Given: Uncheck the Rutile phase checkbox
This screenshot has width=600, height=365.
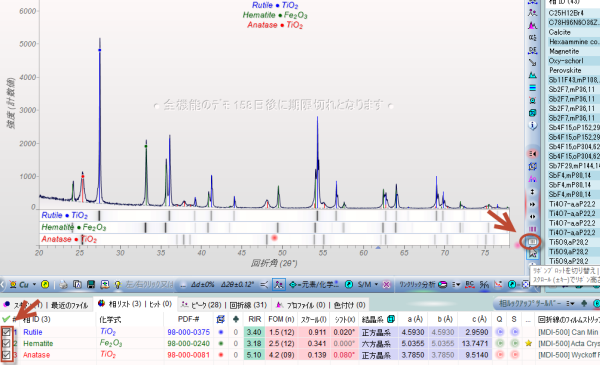Looking at the screenshot, I should click(x=6, y=332).
